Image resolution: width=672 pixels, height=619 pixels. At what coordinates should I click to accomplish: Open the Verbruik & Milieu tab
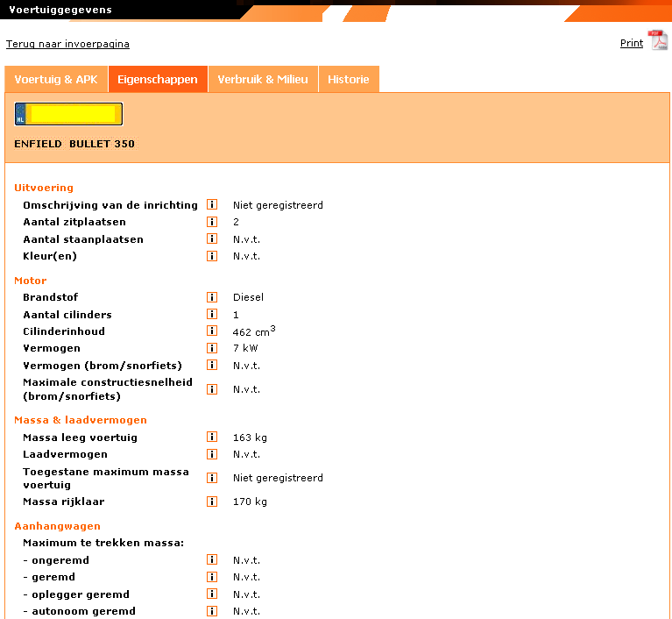(263, 79)
